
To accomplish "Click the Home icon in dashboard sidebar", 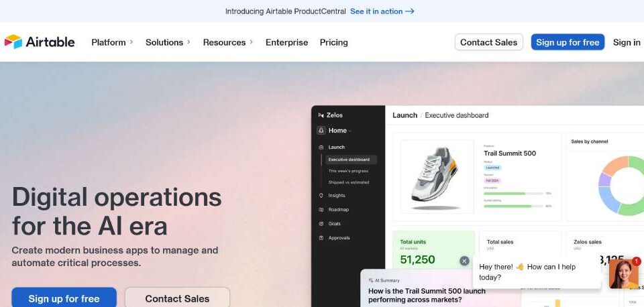I will (322, 131).
